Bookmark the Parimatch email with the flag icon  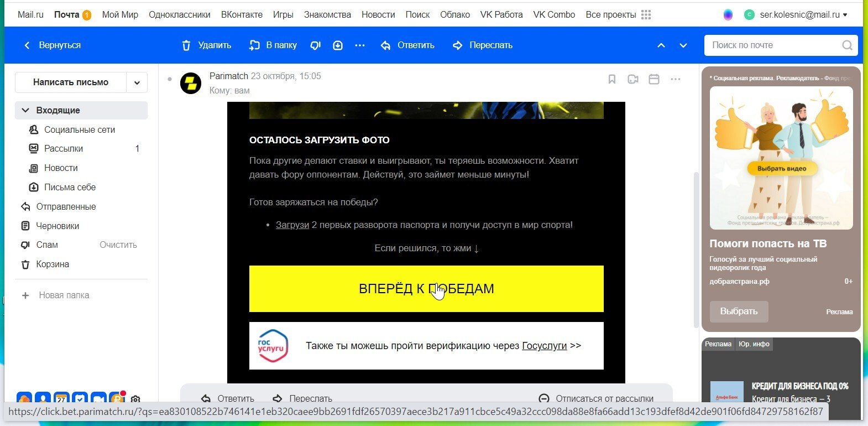click(x=612, y=79)
